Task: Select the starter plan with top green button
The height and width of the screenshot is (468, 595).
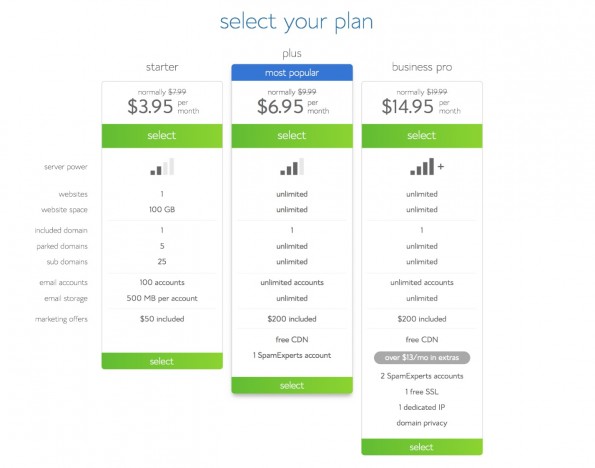Action: [162, 136]
